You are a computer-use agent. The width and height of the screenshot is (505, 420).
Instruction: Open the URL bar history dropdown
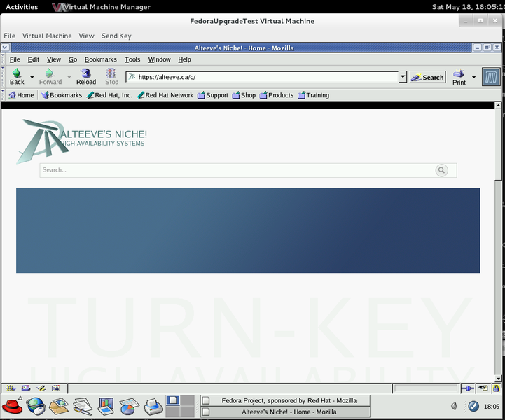coord(402,78)
